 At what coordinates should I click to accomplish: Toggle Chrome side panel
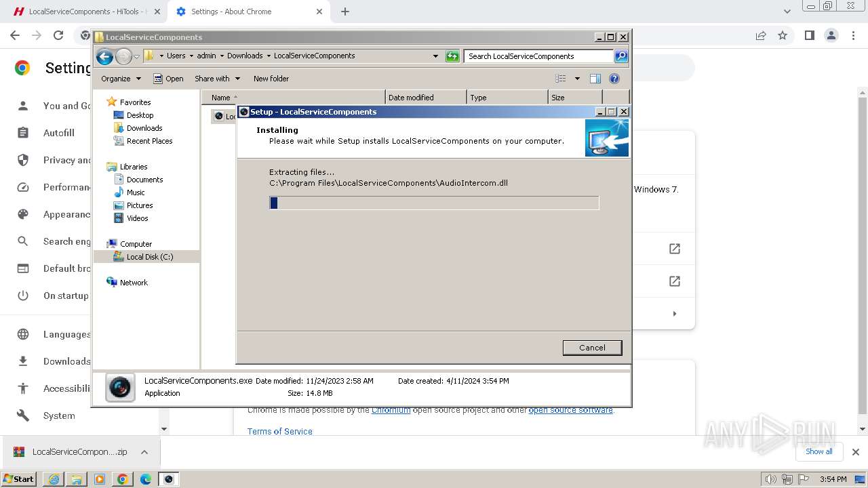809,35
